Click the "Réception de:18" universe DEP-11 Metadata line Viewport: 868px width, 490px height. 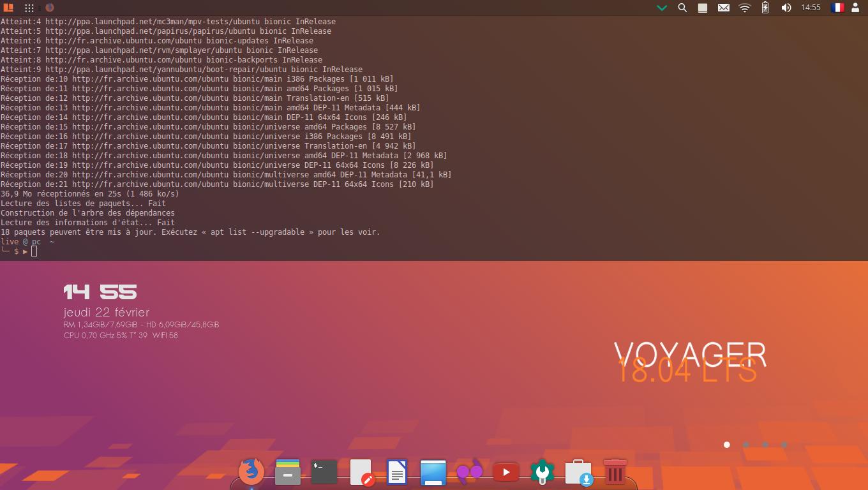click(224, 156)
